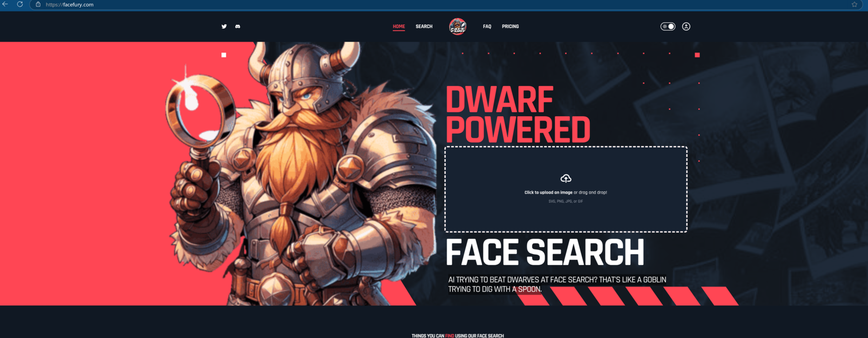Click the FaceFury logo in navbar
The width and height of the screenshot is (868, 338).
pyautogui.click(x=457, y=26)
